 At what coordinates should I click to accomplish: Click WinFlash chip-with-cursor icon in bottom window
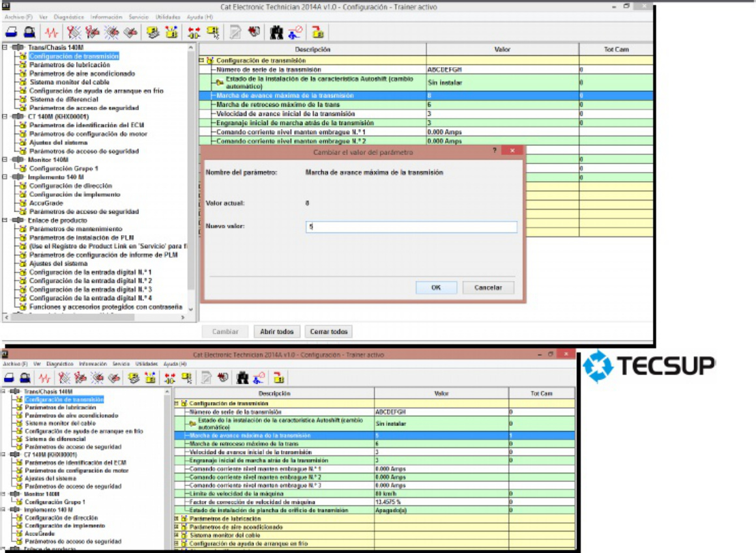tap(186, 378)
